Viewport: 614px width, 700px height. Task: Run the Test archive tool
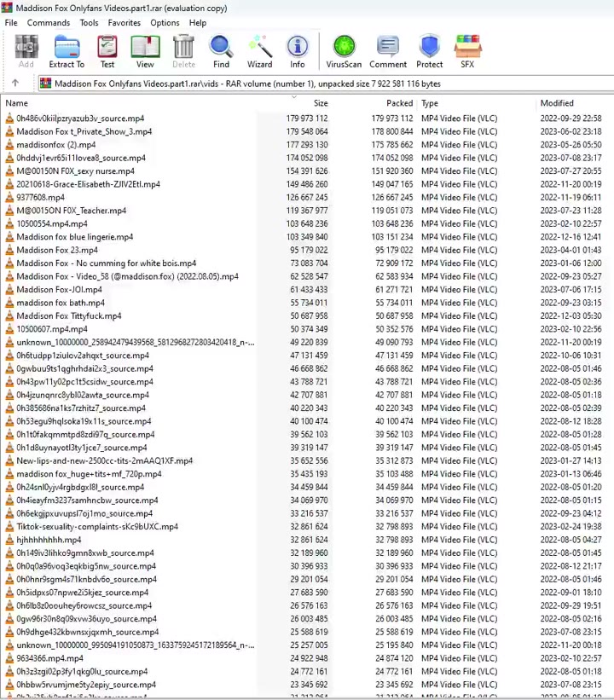(107, 51)
